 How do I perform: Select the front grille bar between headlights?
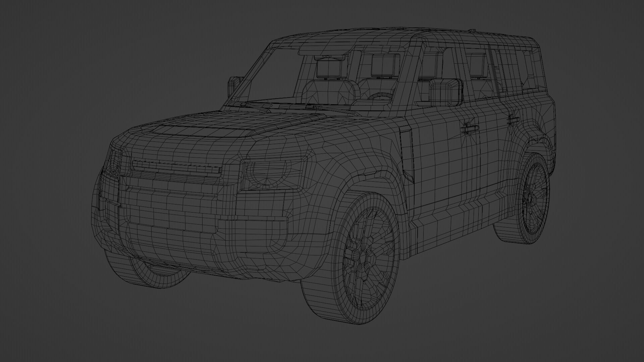[x=177, y=167]
